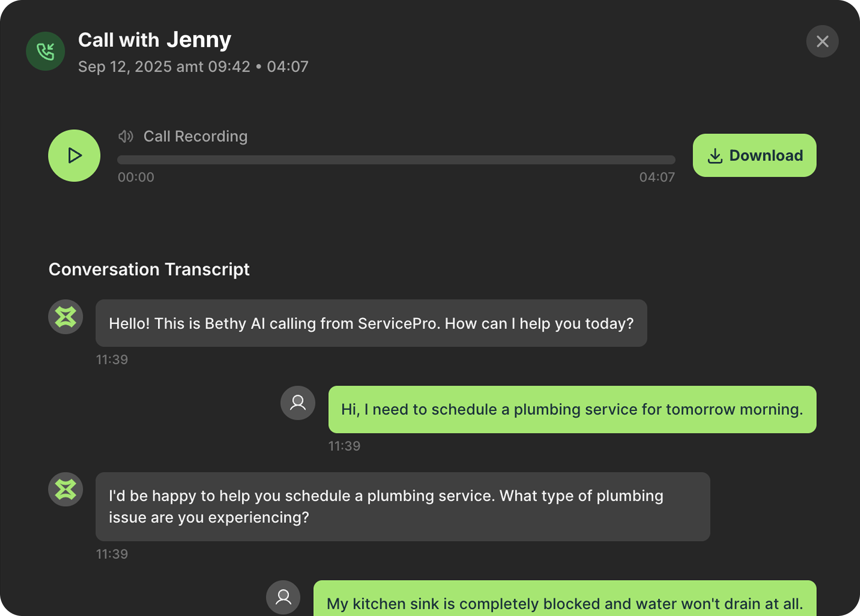
Task: Click the second Bethy AI avatar icon
Action: [65, 489]
